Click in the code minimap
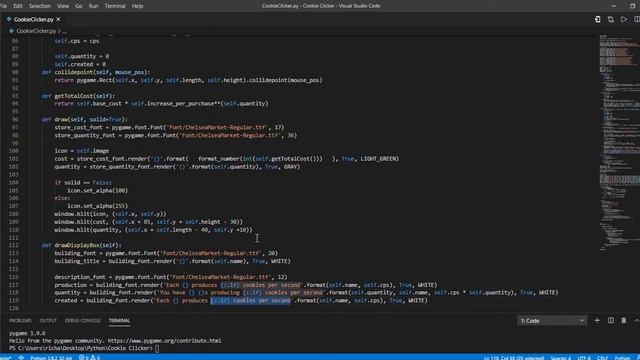The width and height of the screenshot is (640, 360). coord(619,143)
